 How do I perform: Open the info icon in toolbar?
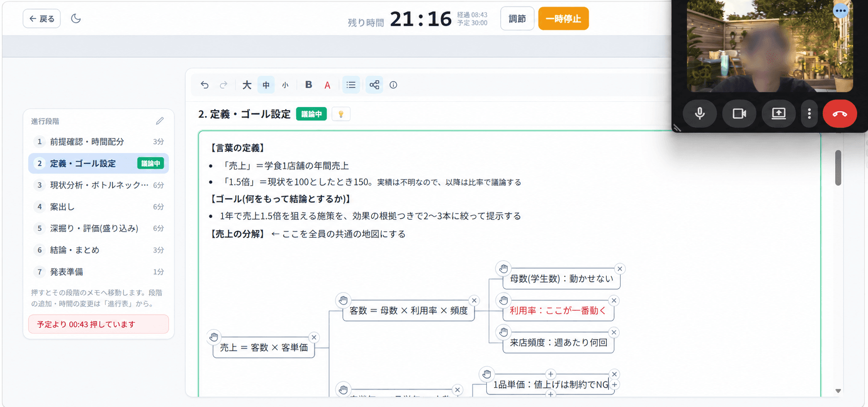393,85
